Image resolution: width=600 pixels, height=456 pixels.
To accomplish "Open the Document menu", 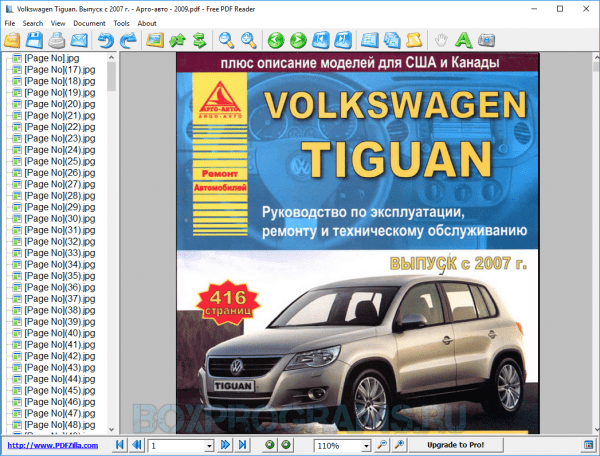I will [89, 23].
